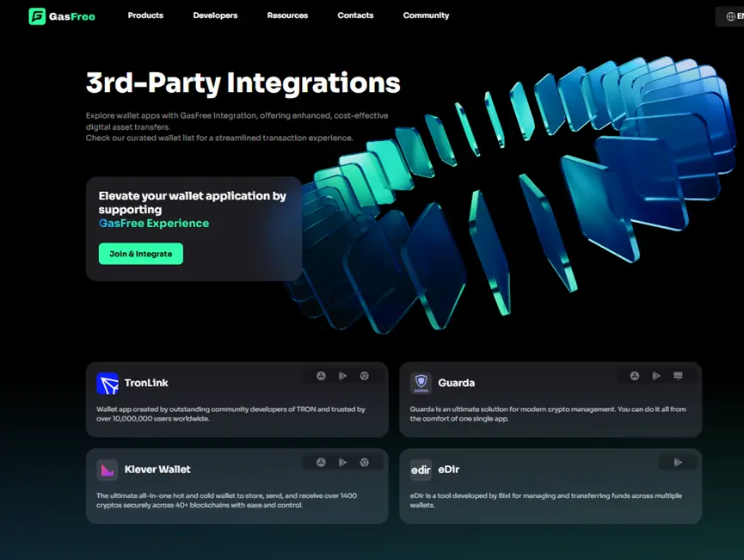Click the TronLink wallet logo
744x560 pixels.
point(108,384)
